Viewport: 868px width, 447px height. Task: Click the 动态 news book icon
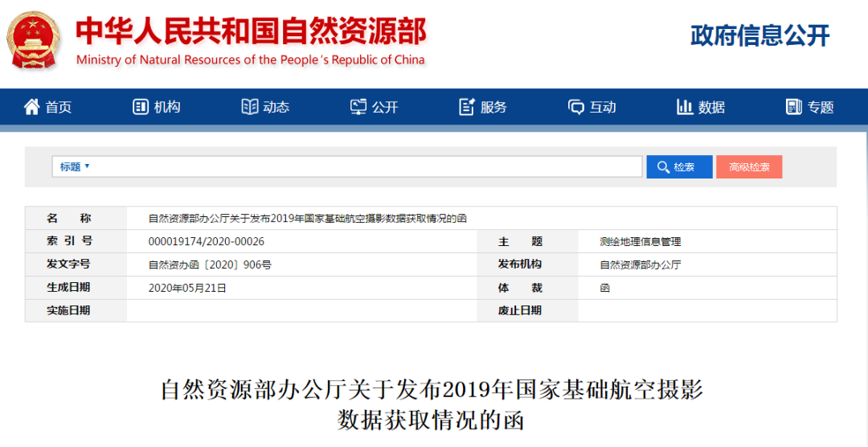pos(250,107)
